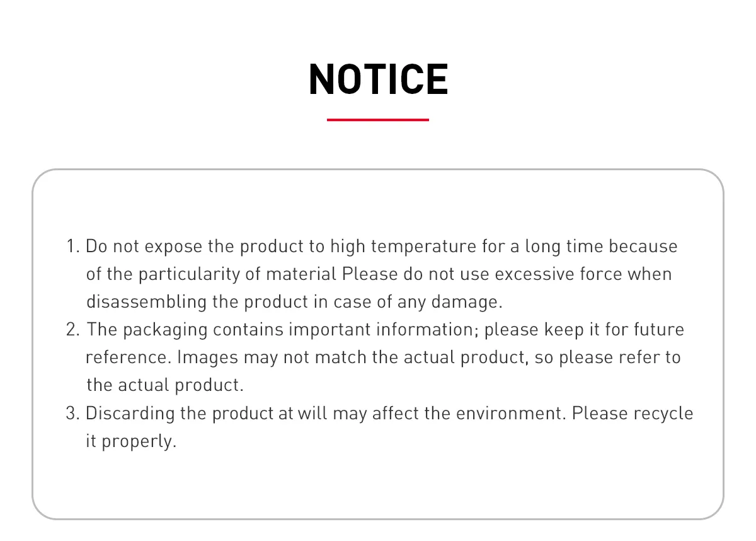
Task: Click the NOTICE heading title
Action: [378, 79]
